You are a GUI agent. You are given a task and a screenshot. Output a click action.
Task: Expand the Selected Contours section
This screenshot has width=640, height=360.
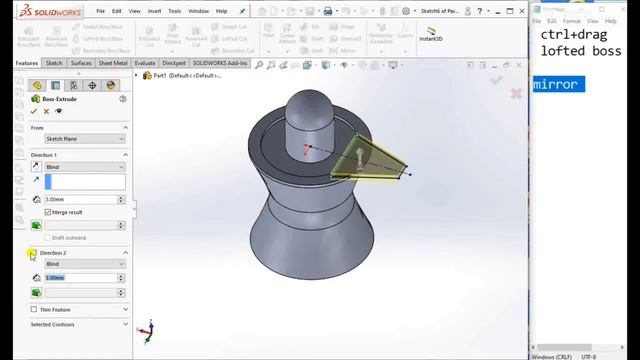click(125, 324)
